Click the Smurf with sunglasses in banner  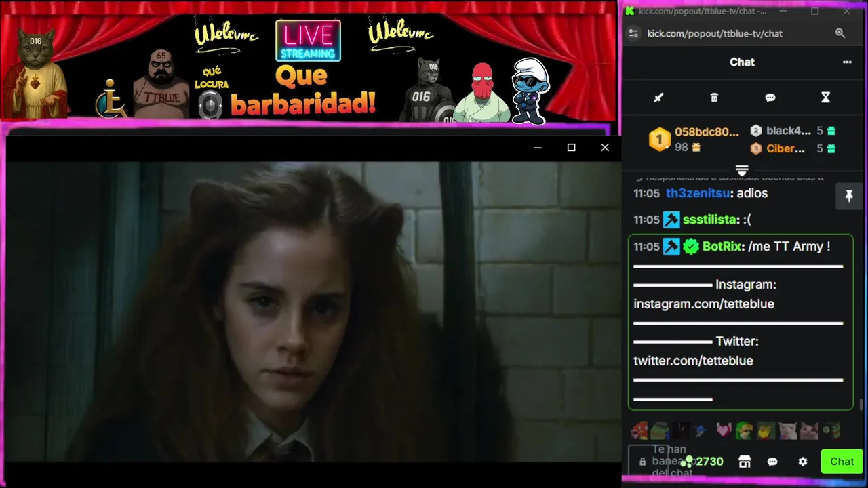[x=530, y=91]
